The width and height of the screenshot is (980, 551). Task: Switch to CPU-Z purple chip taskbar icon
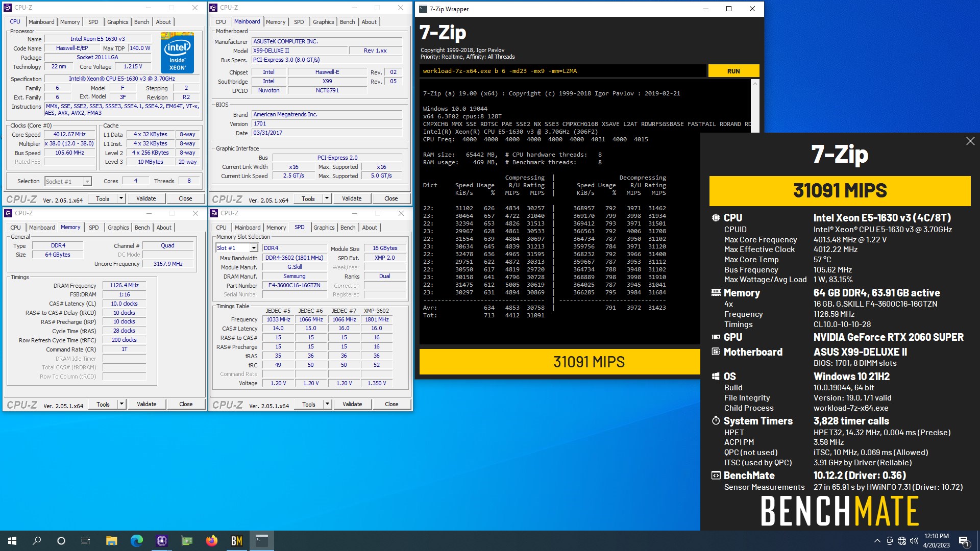[x=162, y=541]
